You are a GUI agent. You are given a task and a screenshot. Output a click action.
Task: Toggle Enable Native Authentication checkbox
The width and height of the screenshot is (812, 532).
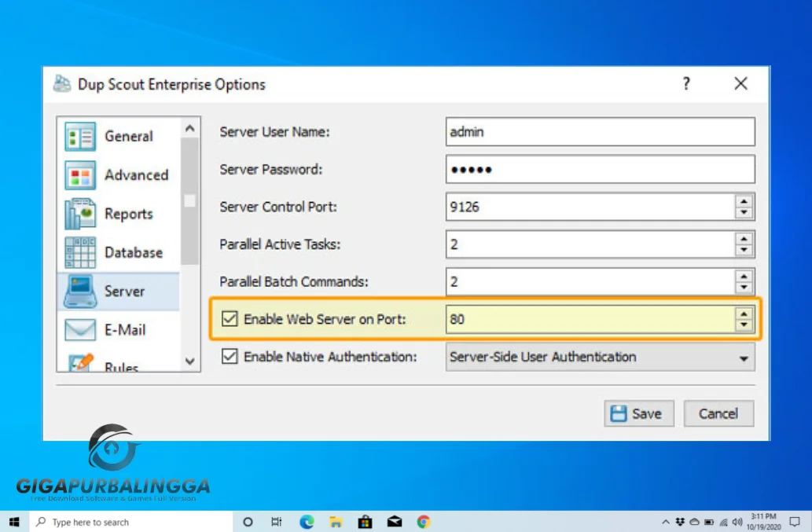coord(230,357)
